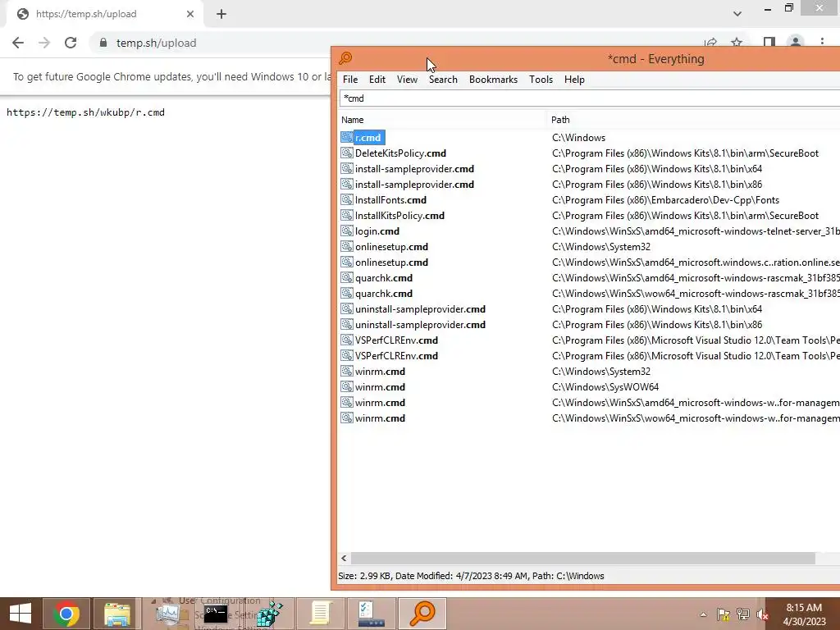Select uninstall-sampleprovider.cmd in bin\x64
The height and width of the screenshot is (630, 840).
click(421, 309)
